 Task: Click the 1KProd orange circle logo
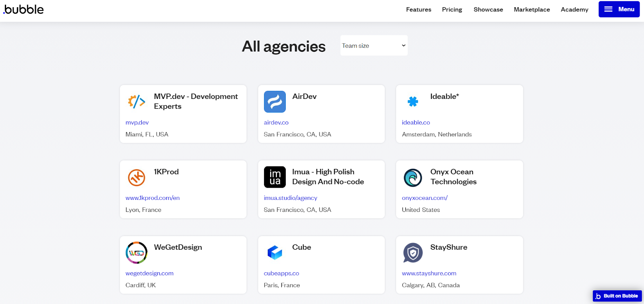136,177
